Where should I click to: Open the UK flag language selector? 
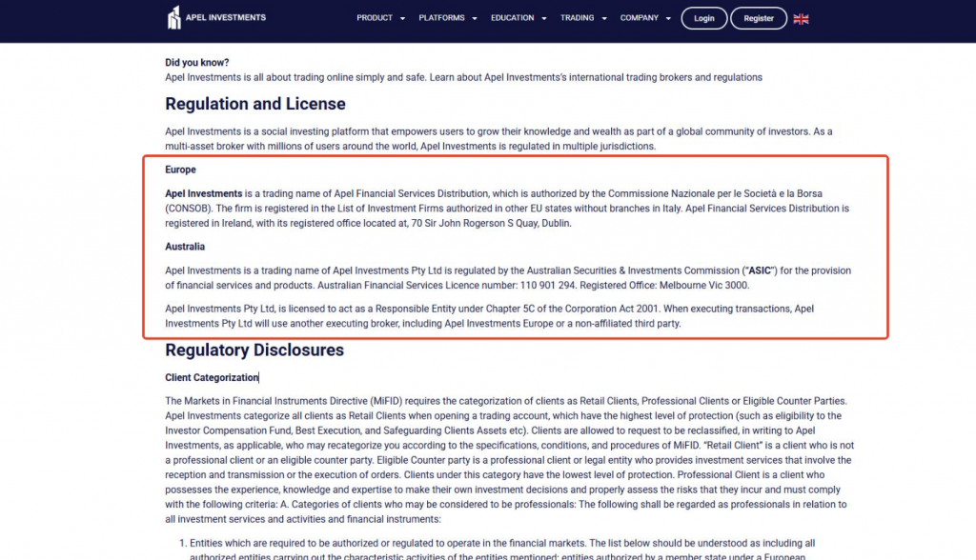801,19
